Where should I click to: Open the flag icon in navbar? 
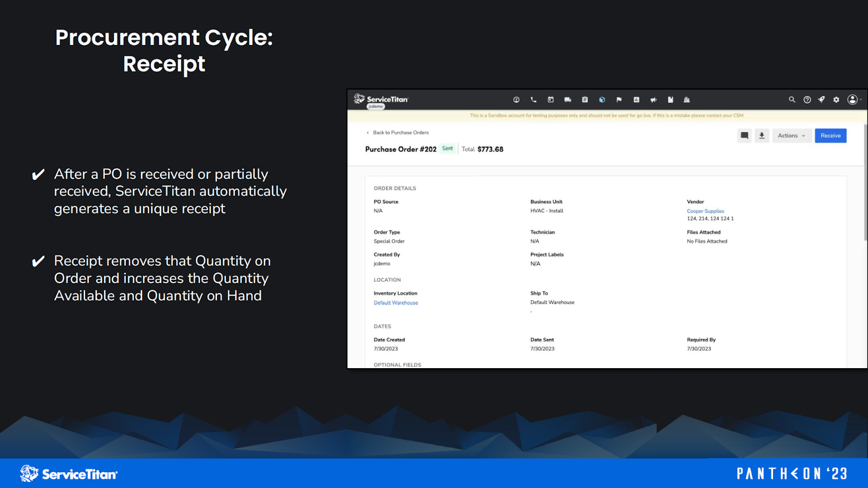point(619,100)
